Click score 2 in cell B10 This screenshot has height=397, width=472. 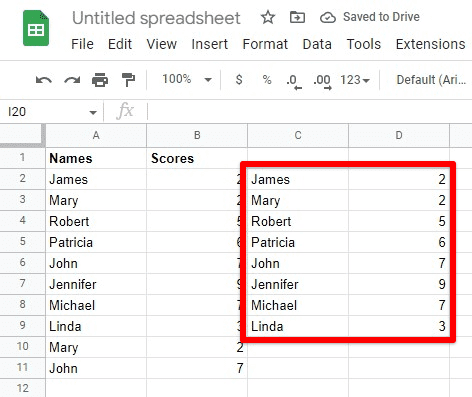pos(197,347)
